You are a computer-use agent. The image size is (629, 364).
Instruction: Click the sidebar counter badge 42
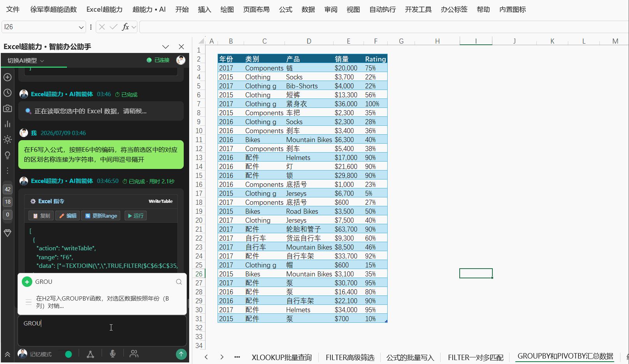pos(7,189)
